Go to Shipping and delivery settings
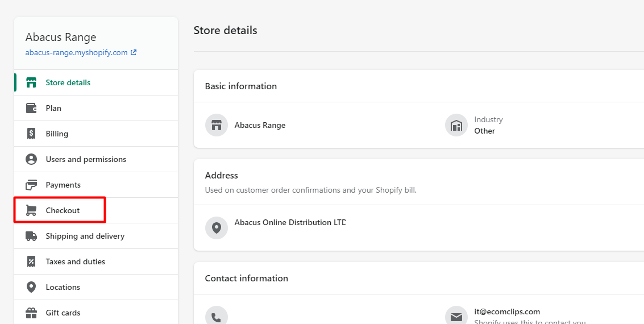This screenshot has width=644, height=324. [96, 236]
